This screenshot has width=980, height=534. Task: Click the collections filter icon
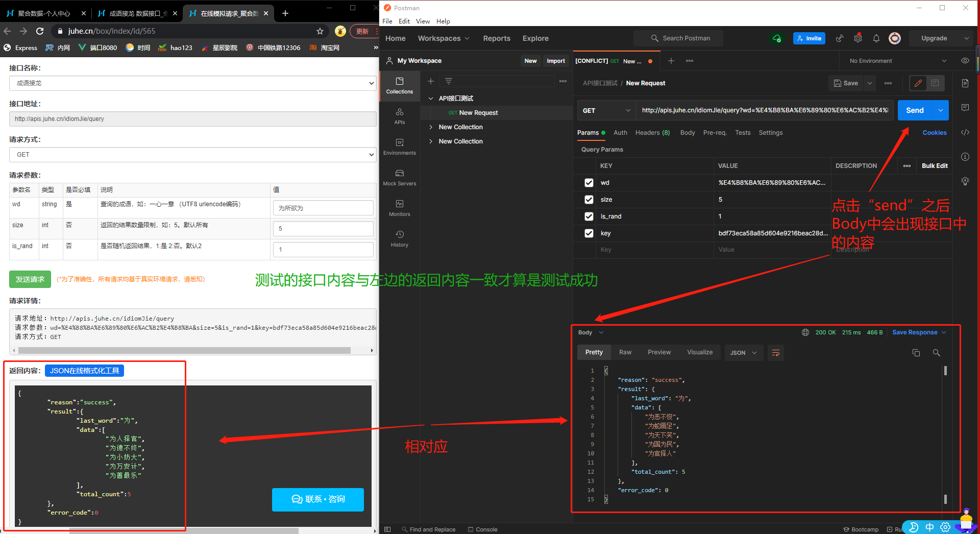(x=449, y=81)
